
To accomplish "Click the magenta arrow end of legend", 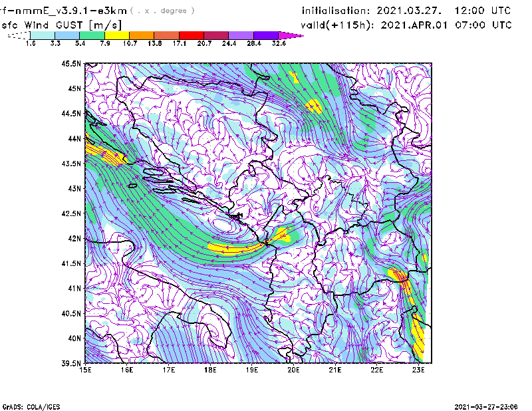I will pos(291,35).
